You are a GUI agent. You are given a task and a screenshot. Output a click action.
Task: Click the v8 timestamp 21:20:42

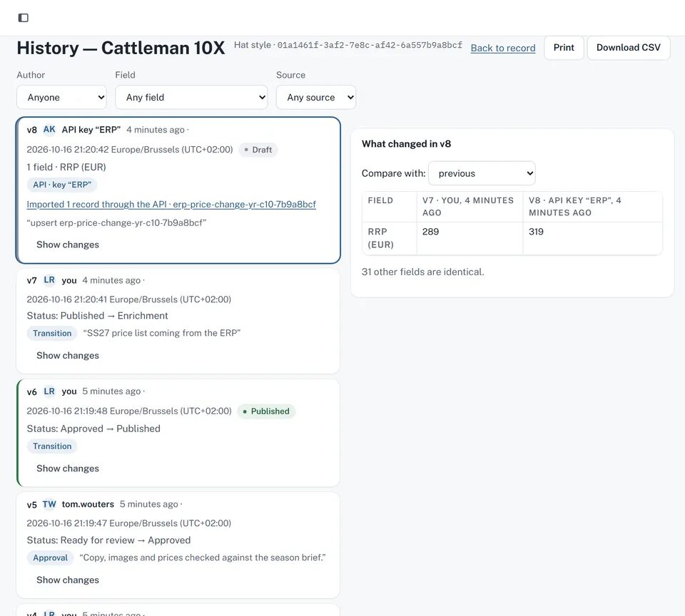tap(130, 149)
